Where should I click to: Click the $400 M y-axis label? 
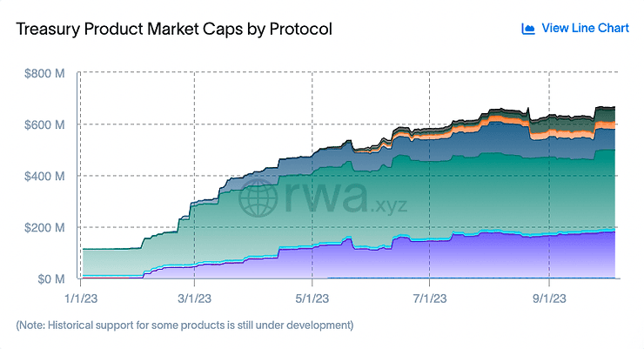[x=44, y=177]
